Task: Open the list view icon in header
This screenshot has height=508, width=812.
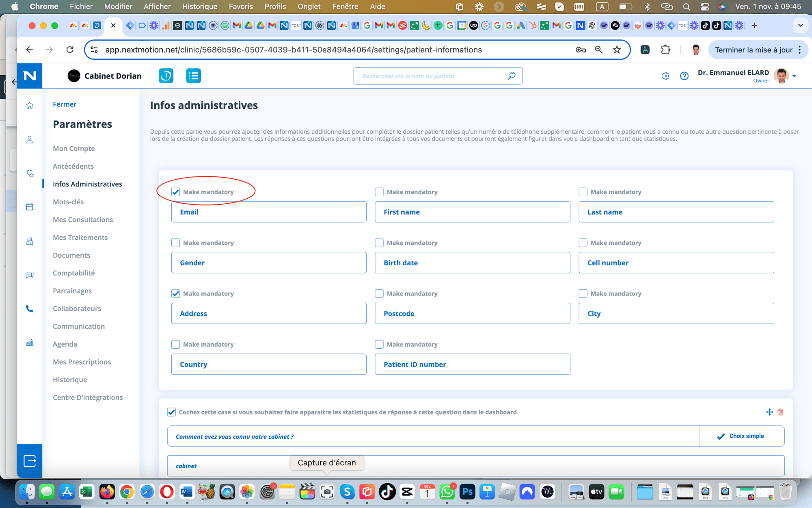Action: click(x=194, y=76)
